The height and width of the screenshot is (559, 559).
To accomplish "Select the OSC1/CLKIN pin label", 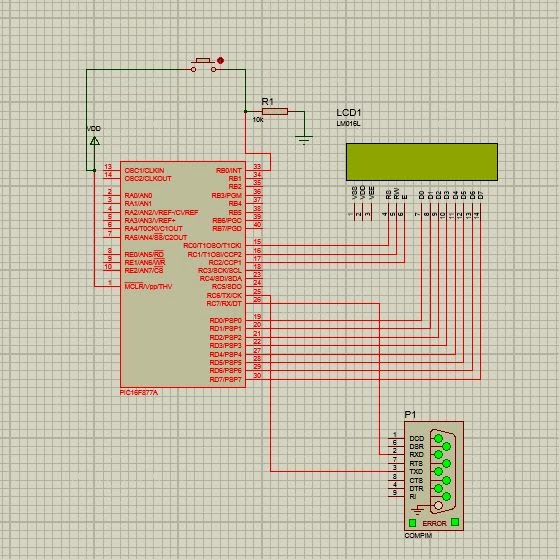I will tap(144, 170).
